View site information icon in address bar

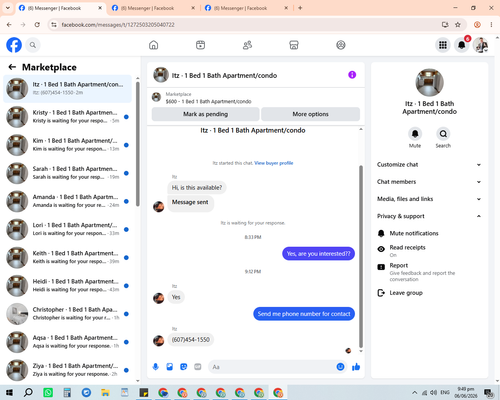(x=54, y=25)
